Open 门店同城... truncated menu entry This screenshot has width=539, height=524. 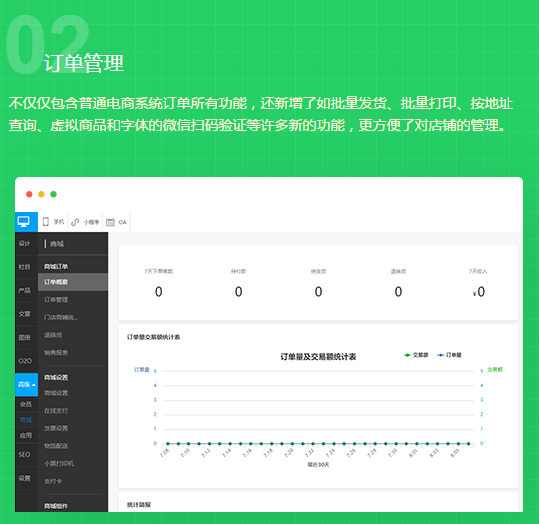point(61,317)
